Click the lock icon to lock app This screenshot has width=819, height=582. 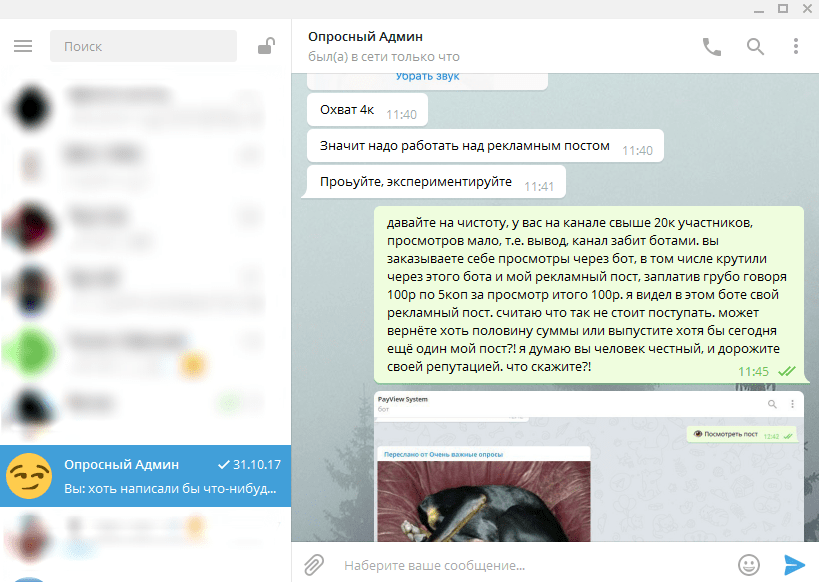pos(266,46)
